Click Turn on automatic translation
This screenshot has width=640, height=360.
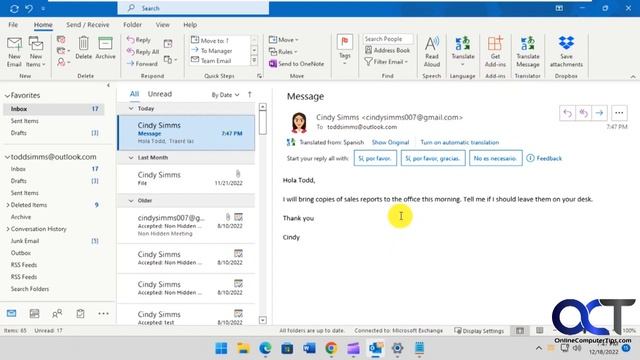(x=460, y=142)
